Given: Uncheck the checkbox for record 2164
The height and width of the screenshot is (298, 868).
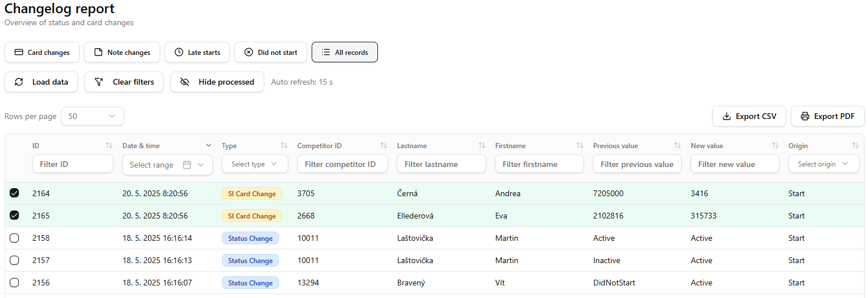Looking at the screenshot, I should (x=14, y=193).
